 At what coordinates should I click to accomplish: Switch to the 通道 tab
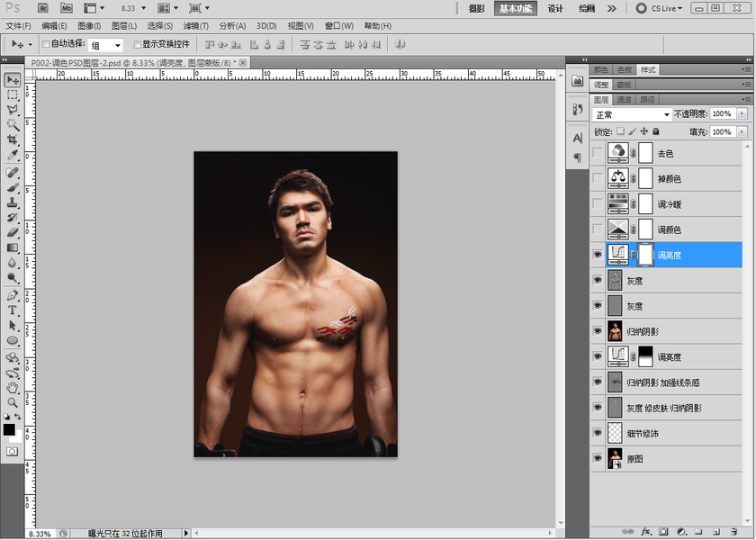[x=625, y=100]
